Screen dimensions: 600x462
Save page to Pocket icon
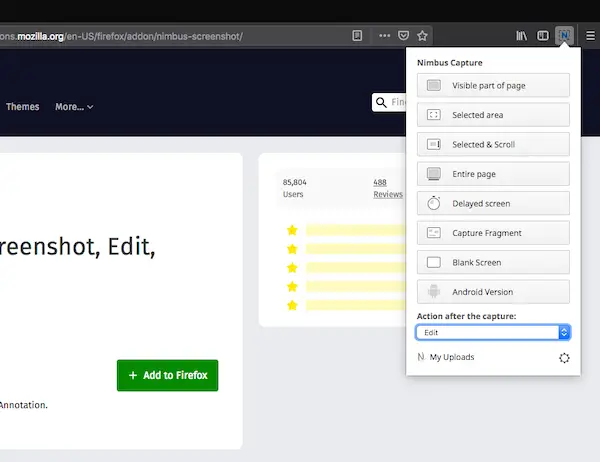pyautogui.click(x=403, y=36)
